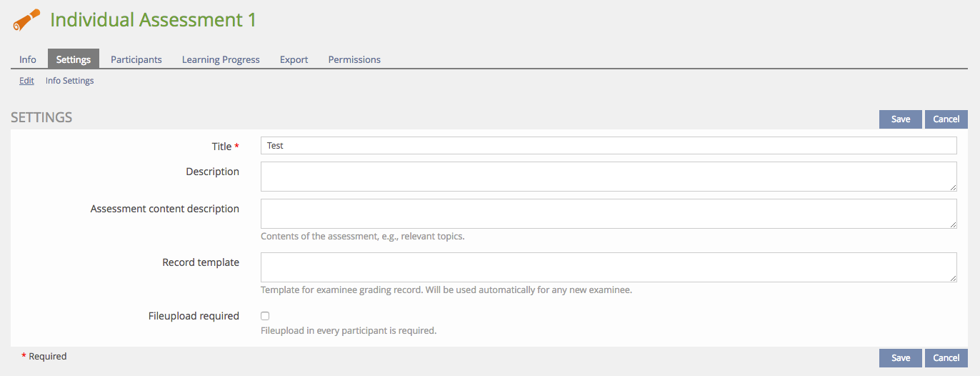The height and width of the screenshot is (376, 980).
Task: Click the top Cancel button
Action: (946, 119)
